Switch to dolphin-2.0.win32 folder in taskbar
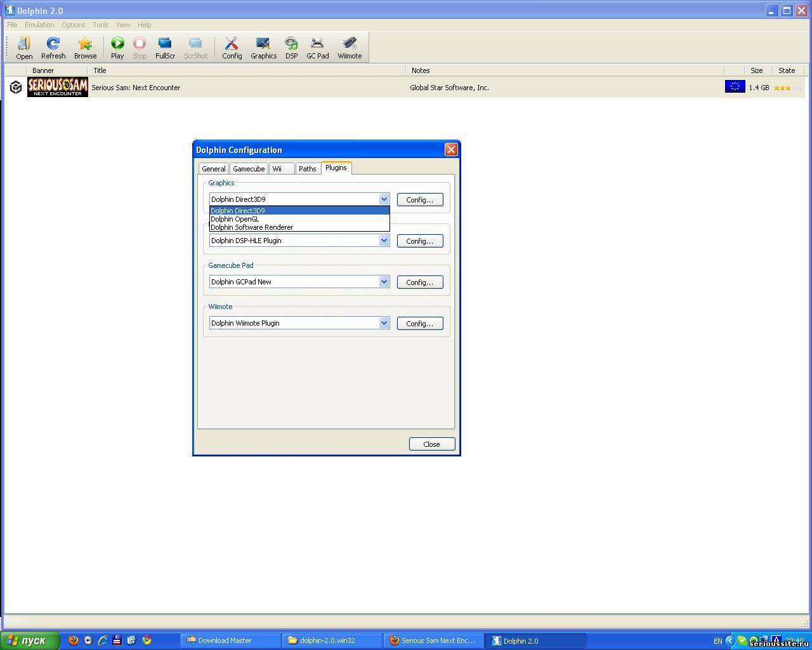Image resolution: width=812 pixels, height=650 pixels. click(332, 640)
